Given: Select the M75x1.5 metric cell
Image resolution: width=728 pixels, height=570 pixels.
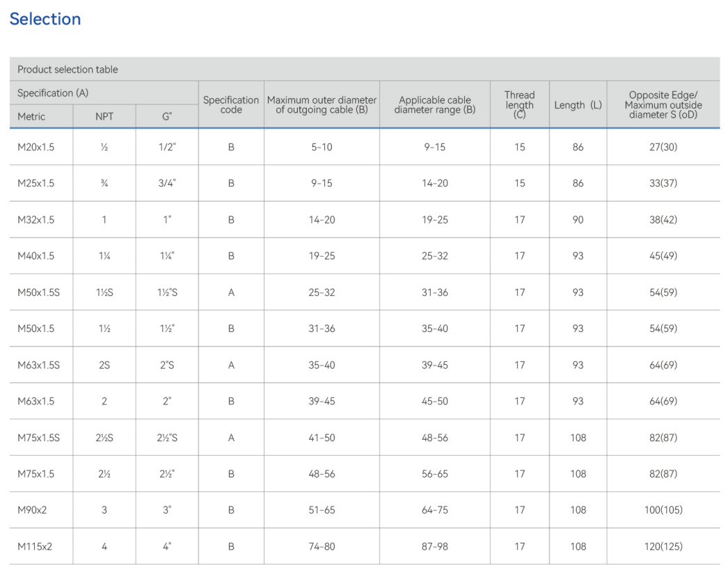Looking at the screenshot, I should click(x=35, y=474).
